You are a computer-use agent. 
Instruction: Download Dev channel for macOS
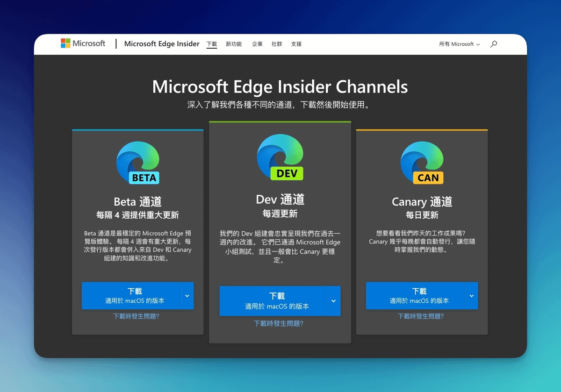[x=273, y=301]
